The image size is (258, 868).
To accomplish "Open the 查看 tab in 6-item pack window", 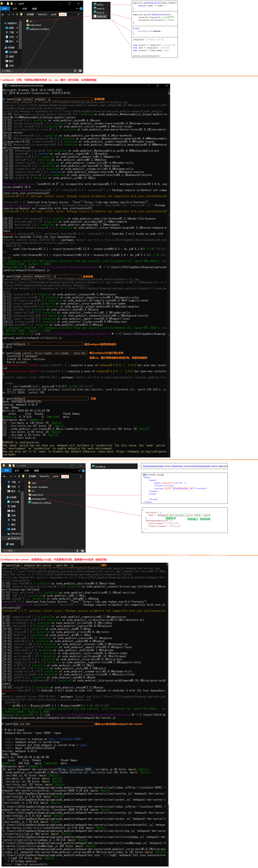I will click(36, 471).
